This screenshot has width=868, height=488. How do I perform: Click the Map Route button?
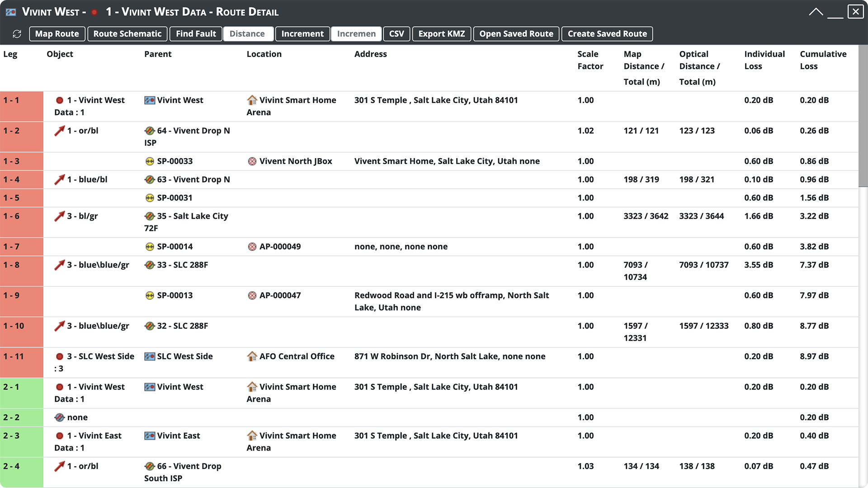pos(57,33)
